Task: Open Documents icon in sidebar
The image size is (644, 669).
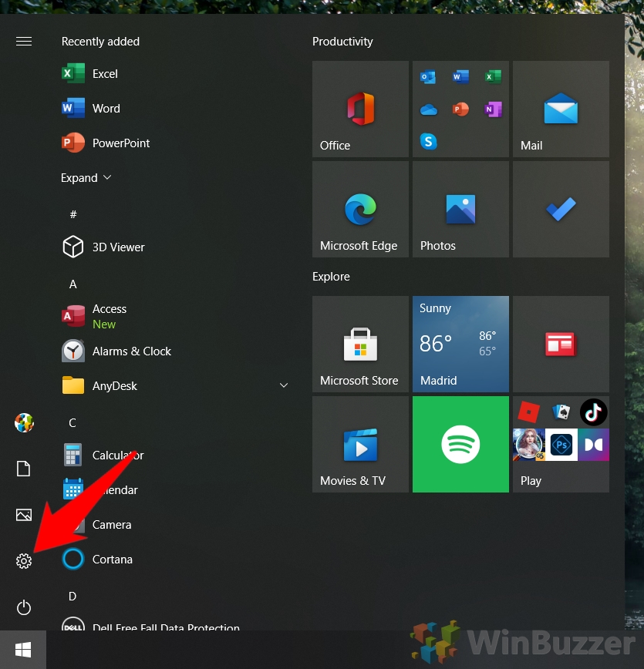Action: (23, 469)
